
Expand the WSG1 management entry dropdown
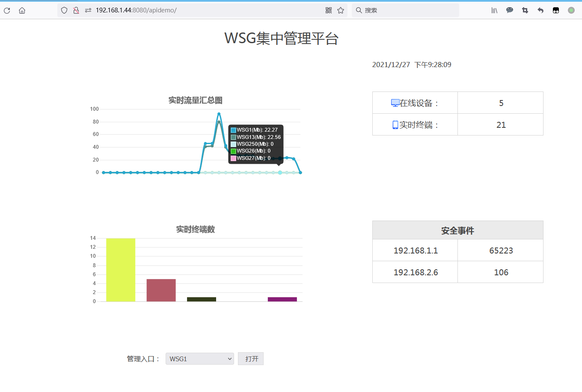[199, 359]
